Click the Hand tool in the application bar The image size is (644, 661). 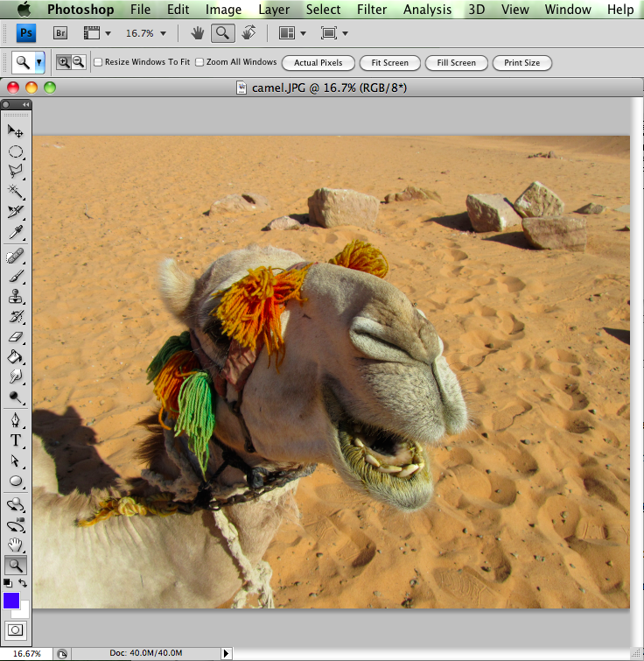(x=197, y=33)
